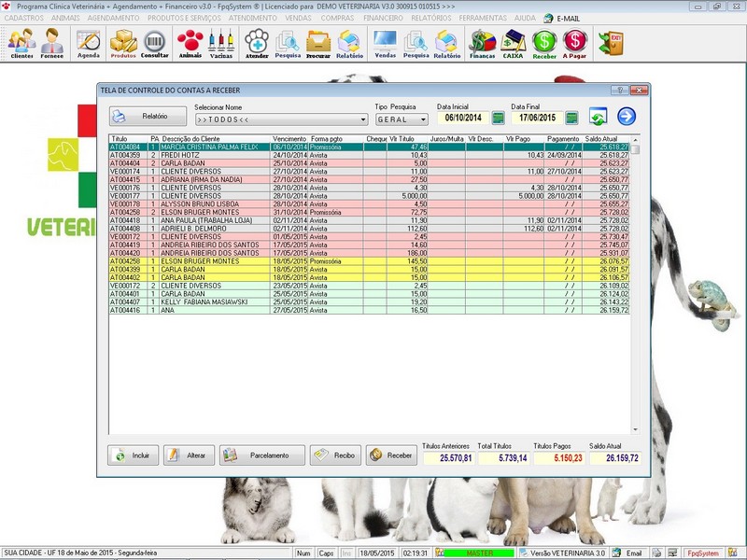Select row MARCIA CRISTINA PALMA FELIX
This screenshot has height=560, width=747.
coord(369,147)
